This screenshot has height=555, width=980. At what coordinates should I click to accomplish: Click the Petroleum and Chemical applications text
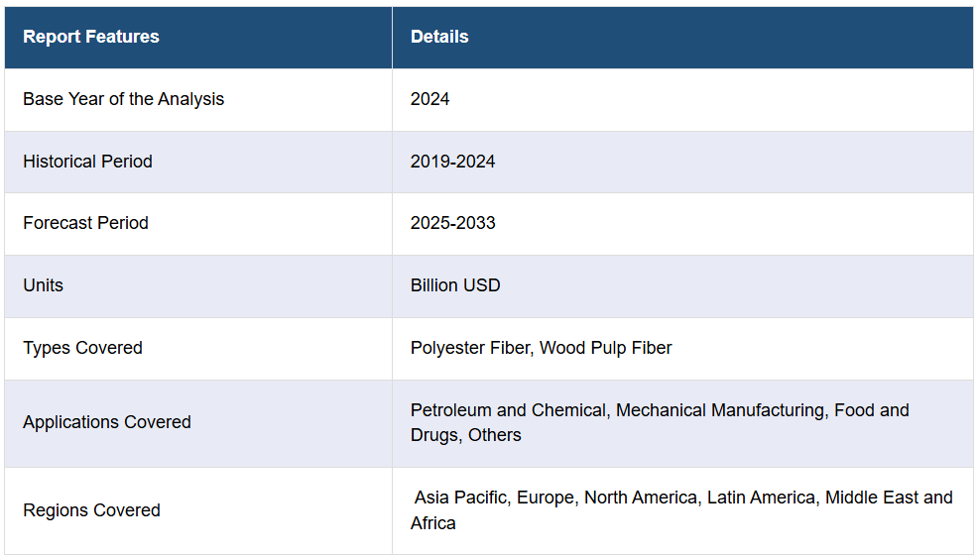(x=509, y=410)
